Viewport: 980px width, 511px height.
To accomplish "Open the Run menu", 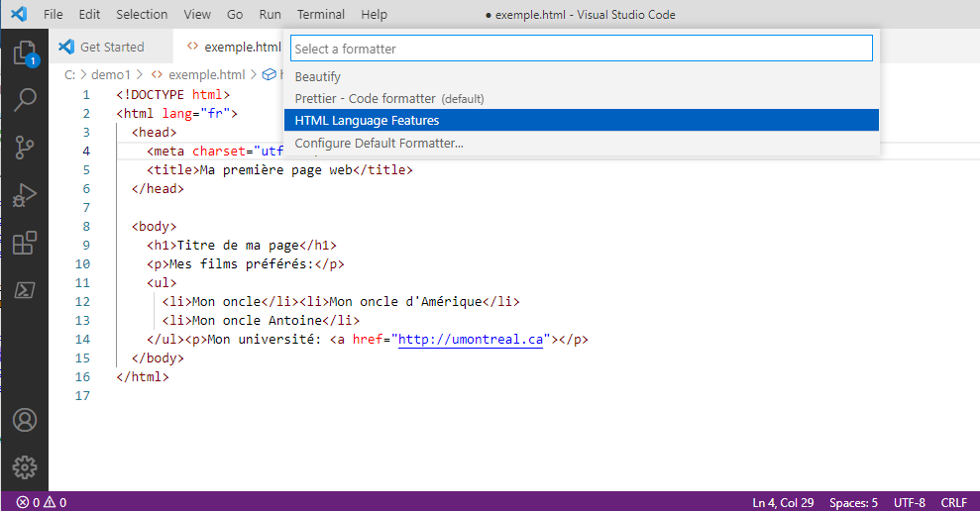I will tap(270, 15).
